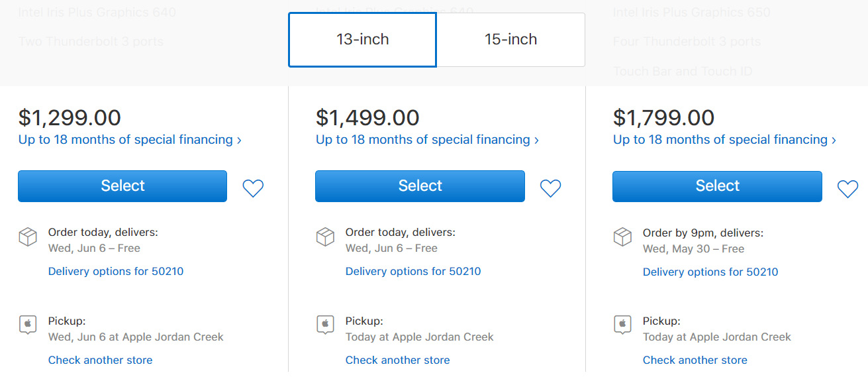Click Select for the $1,799 MacBook
Screen dimensions: 868x387
point(717,186)
